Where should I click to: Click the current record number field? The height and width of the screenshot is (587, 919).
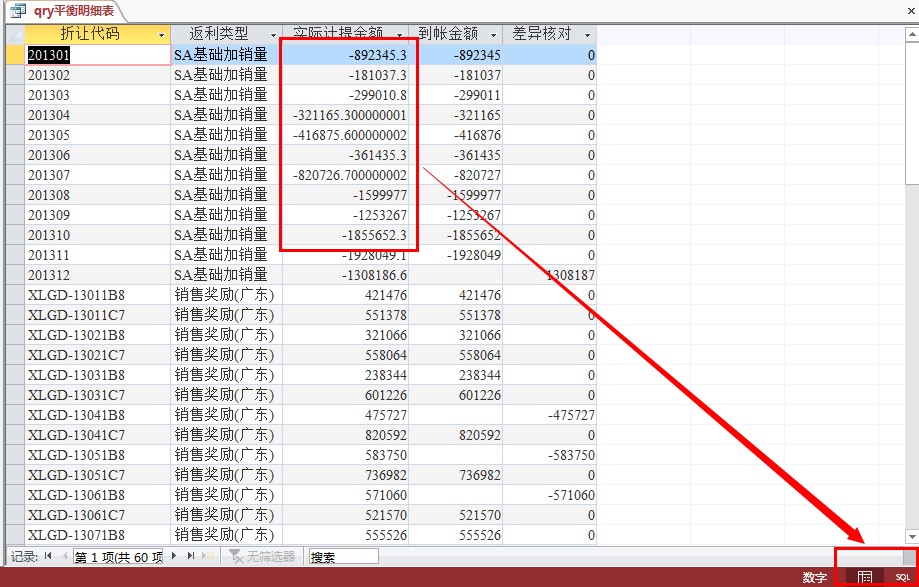click(x=118, y=556)
